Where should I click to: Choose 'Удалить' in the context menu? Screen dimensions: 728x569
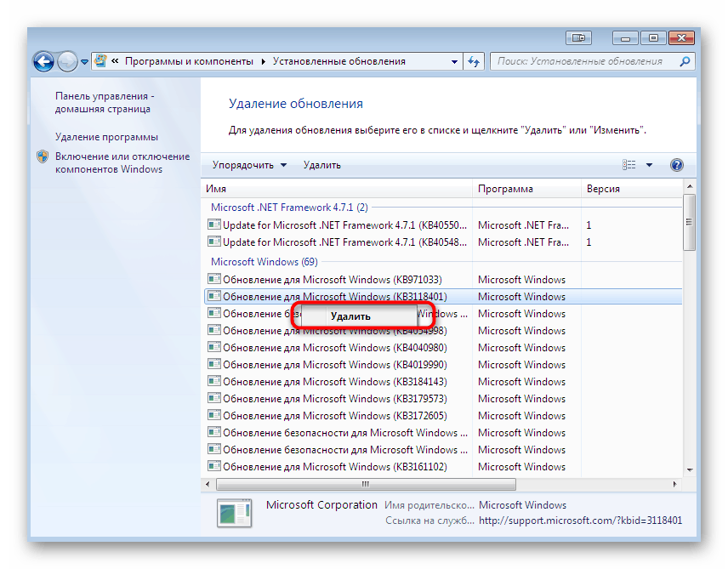pyautogui.click(x=358, y=316)
